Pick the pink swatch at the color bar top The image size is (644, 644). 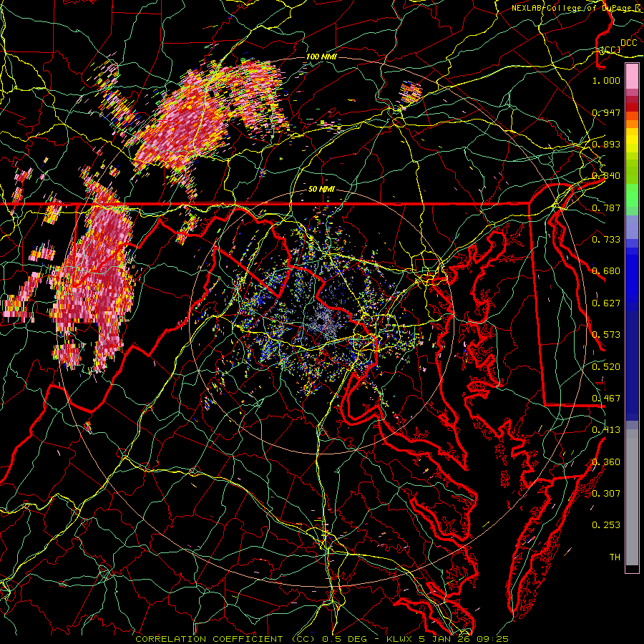[x=632, y=77]
